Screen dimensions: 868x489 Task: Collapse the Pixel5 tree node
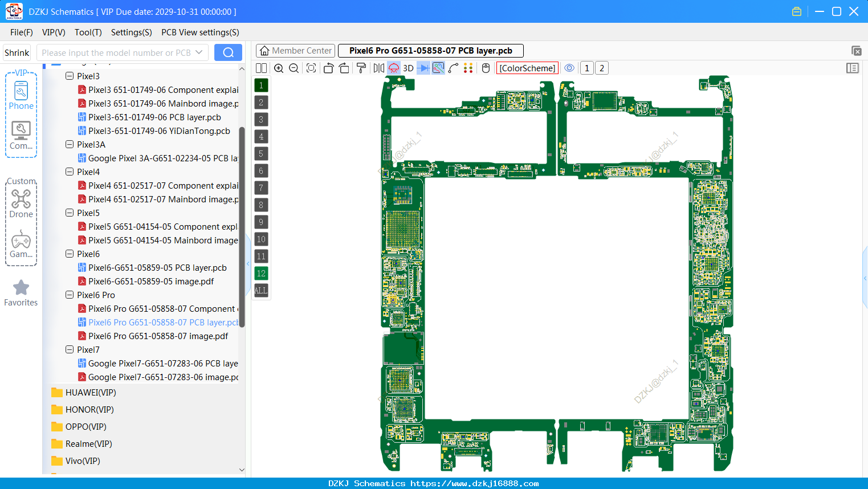[70, 213]
